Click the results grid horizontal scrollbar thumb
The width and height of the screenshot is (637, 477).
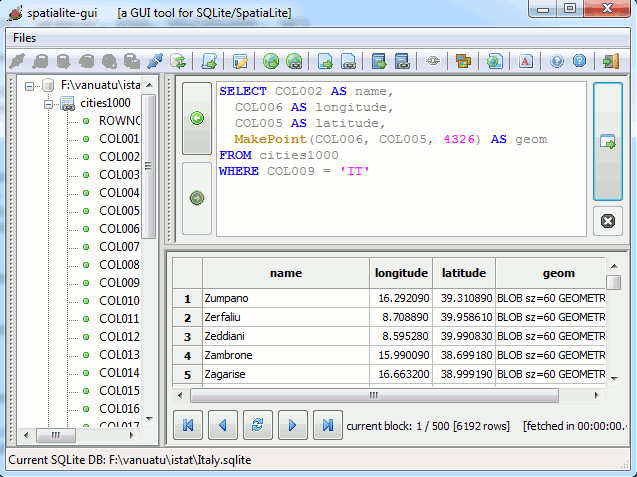(x=374, y=395)
